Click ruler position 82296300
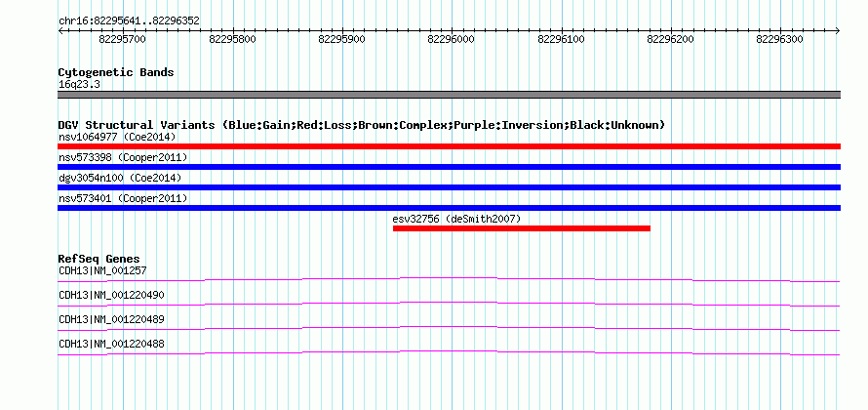 point(780,39)
